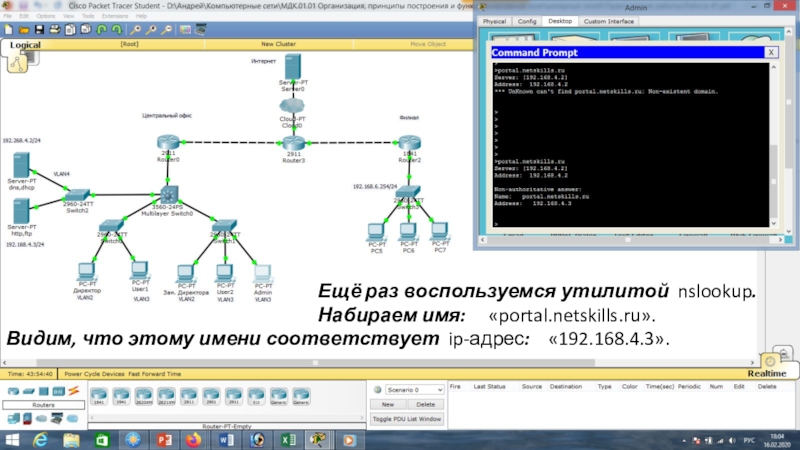This screenshot has width=800, height=450.
Task: Click the Copy toolbar icon
Action: point(70,30)
